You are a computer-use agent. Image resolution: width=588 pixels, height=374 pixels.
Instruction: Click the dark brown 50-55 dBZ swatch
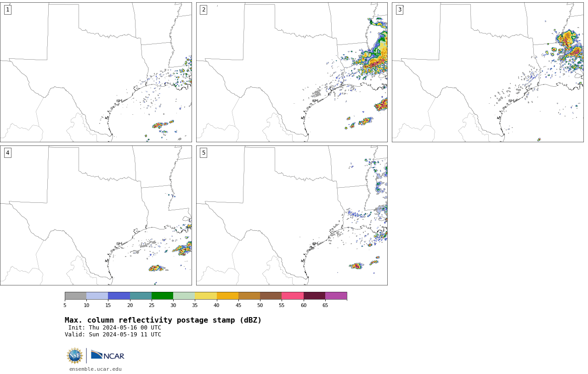coord(271,296)
